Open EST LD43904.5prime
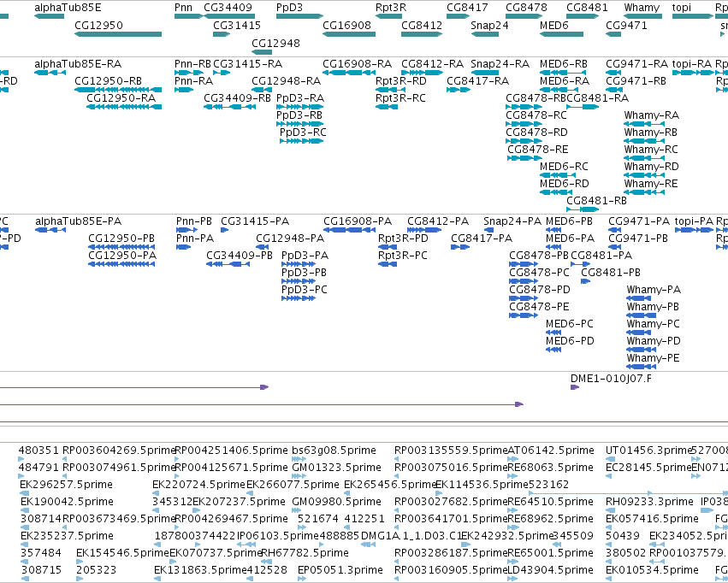This screenshot has width=728, height=583. [550, 571]
